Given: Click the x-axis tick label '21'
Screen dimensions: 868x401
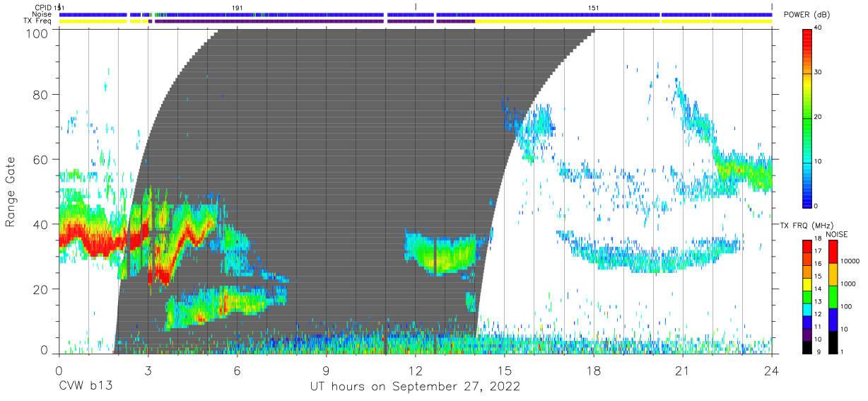Looking at the screenshot, I should [682, 371].
